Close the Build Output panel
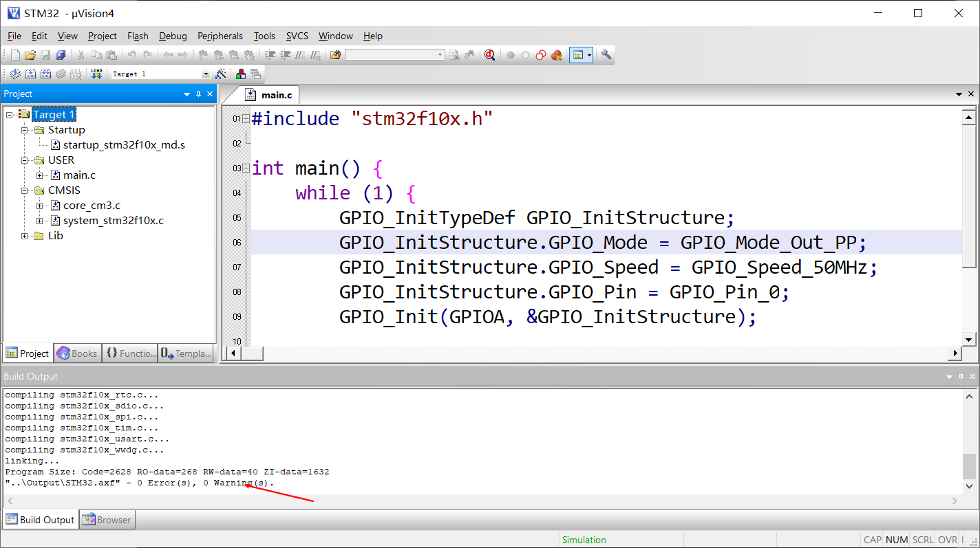The height and width of the screenshot is (548, 980). coord(971,377)
